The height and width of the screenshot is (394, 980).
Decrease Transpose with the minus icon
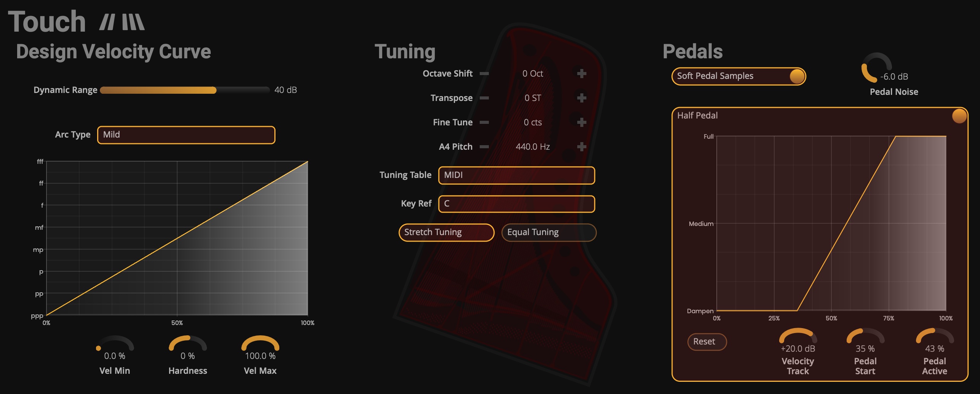484,98
